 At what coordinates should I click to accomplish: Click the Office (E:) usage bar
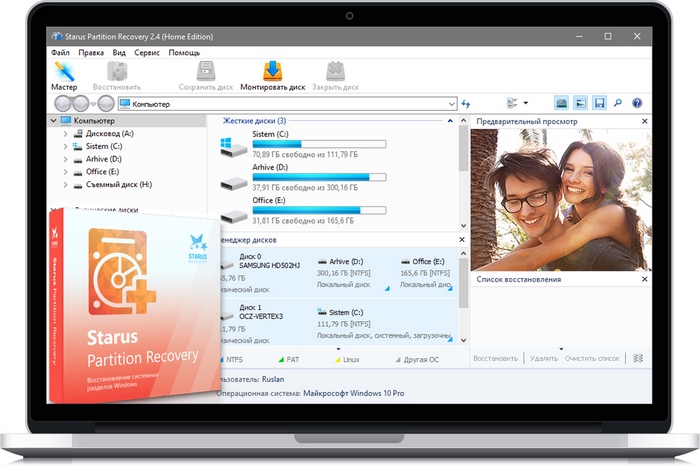pos(319,210)
